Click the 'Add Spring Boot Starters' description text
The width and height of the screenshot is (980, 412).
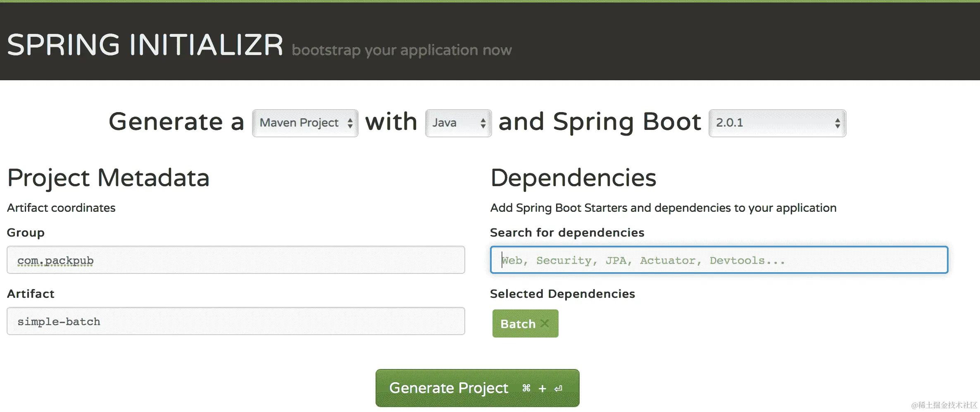point(663,208)
